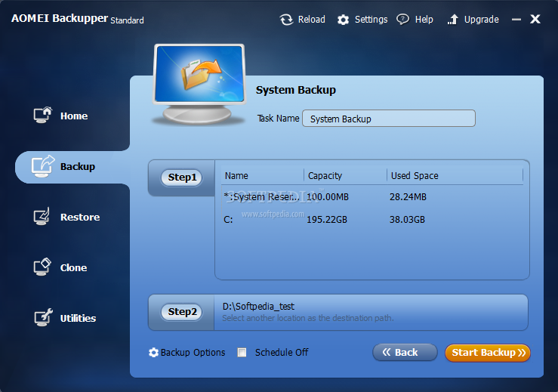The height and width of the screenshot is (392, 558).
Task: Open Settings from top bar
Action: tap(371, 19)
